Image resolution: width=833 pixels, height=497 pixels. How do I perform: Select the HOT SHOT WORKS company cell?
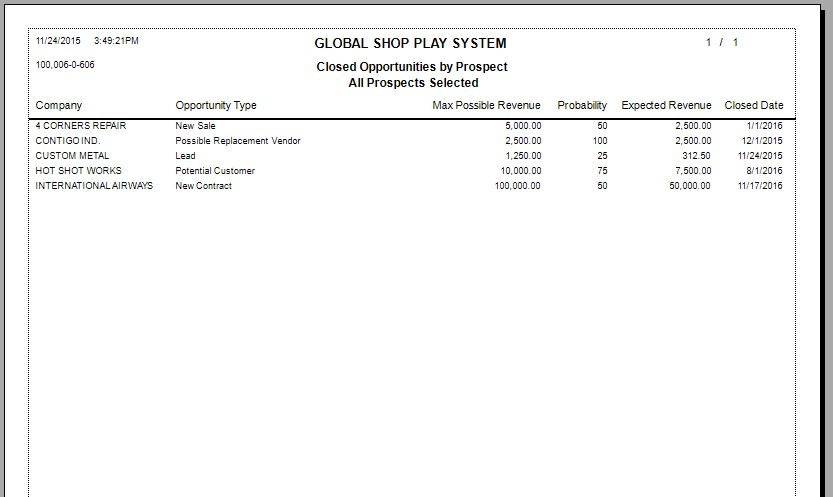coord(79,170)
